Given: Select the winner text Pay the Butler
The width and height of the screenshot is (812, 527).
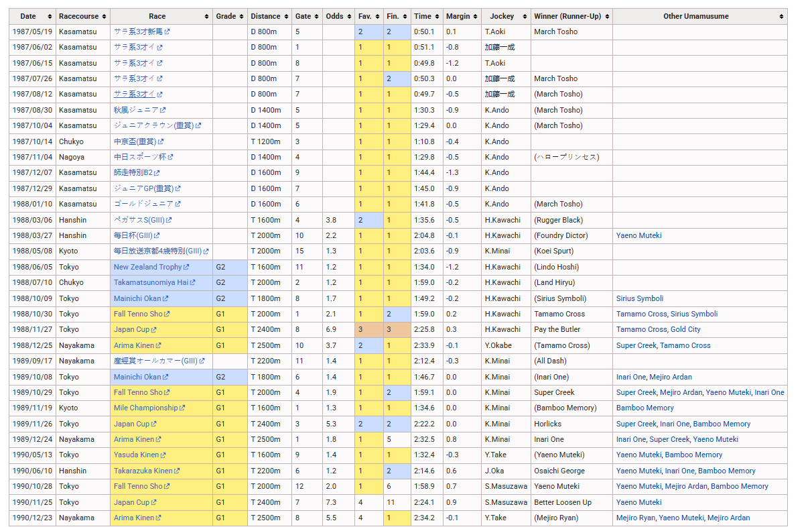Looking at the screenshot, I should pyautogui.click(x=557, y=329).
